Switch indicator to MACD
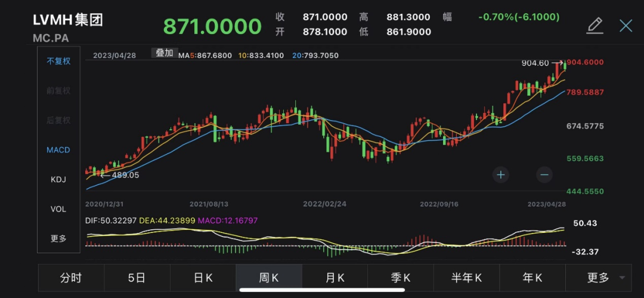 coord(58,150)
